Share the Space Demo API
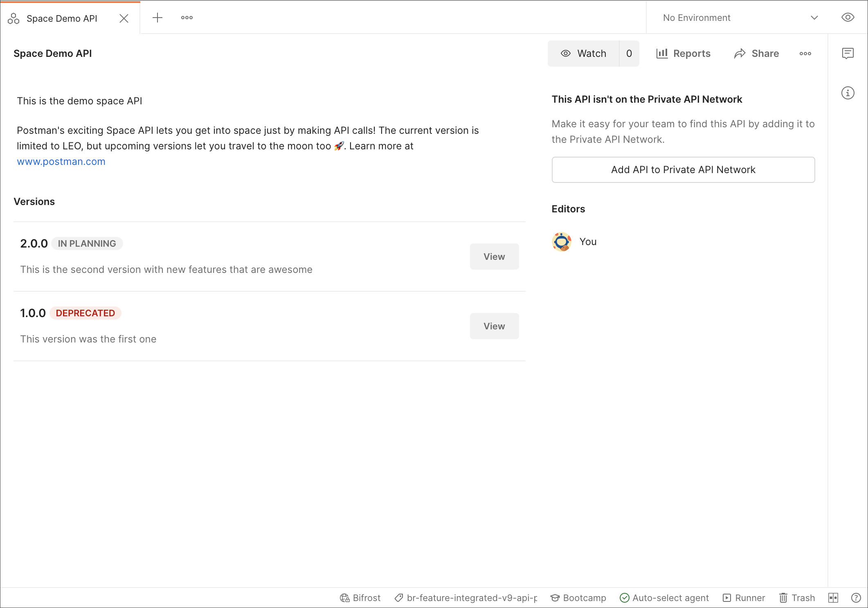 pos(757,54)
